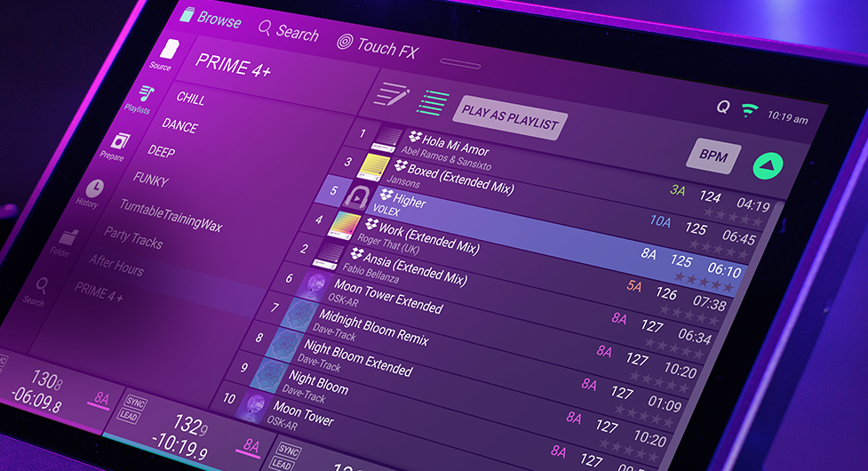Tap the Boxed yellow album art
The image size is (868, 471).
click(373, 167)
